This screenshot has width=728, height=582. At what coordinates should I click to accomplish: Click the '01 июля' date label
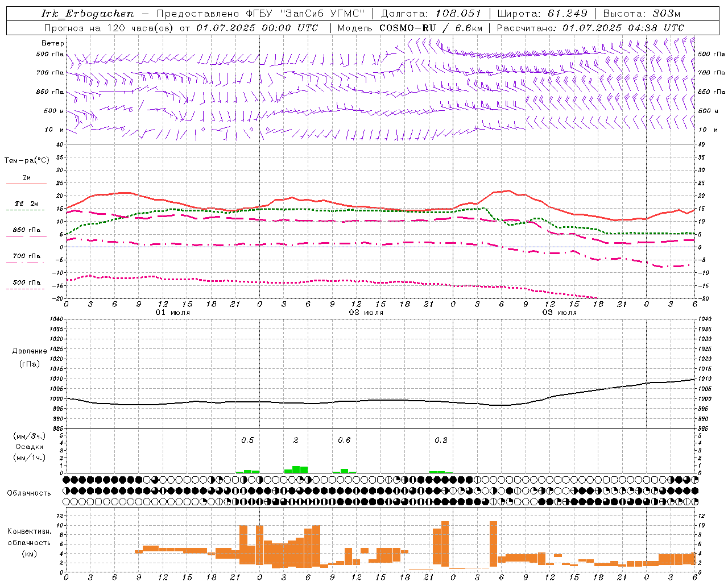pos(173,313)
